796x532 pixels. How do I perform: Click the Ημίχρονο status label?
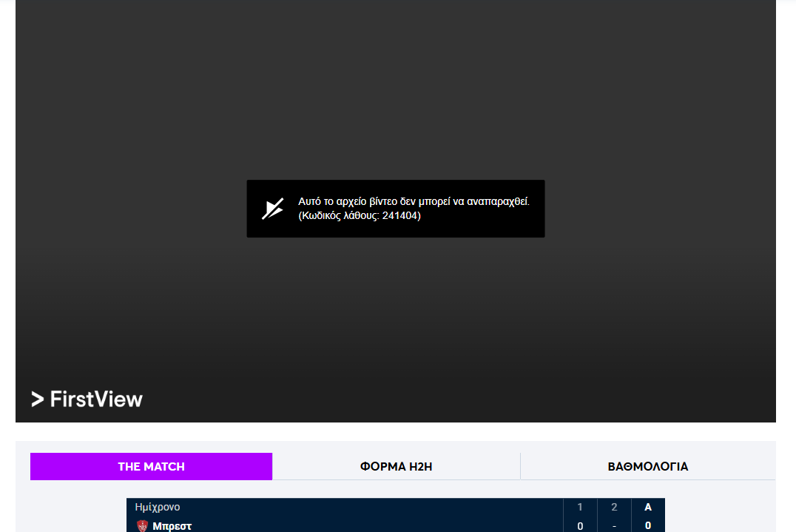(x=158, y=507)
